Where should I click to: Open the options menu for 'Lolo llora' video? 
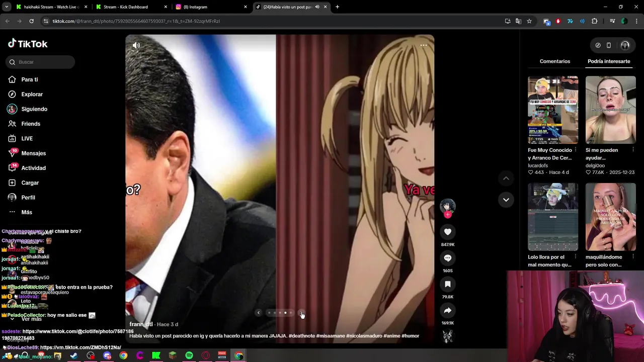pyautogui.click(x=576, y=257)
